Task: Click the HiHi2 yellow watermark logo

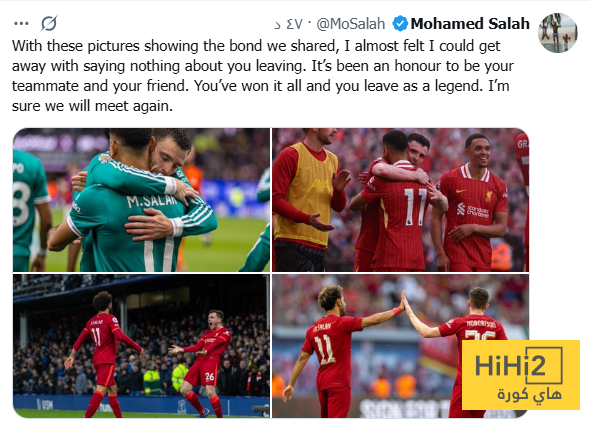Action: [521, 375]
